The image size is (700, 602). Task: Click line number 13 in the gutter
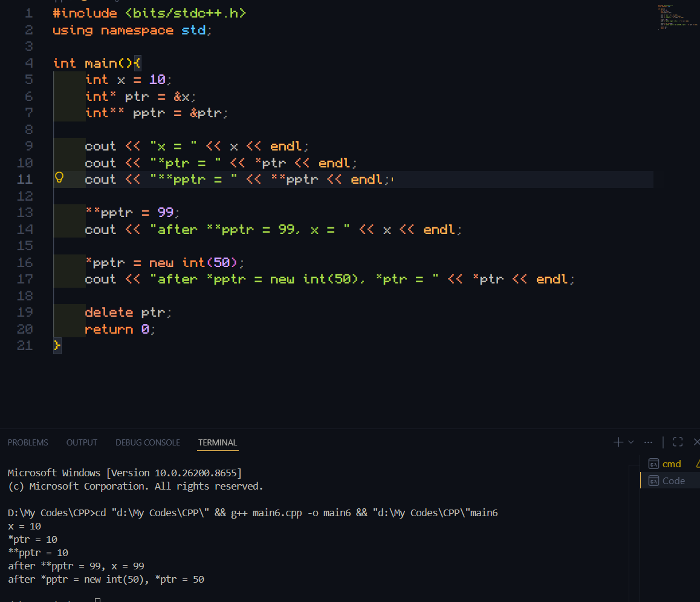tap(25, 213)
